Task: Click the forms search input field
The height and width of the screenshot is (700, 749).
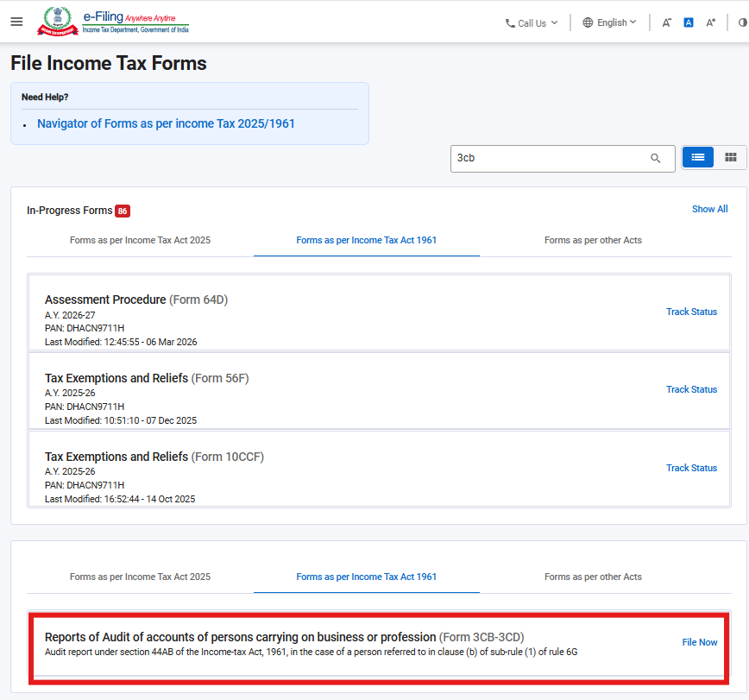Action: [550, 158]
